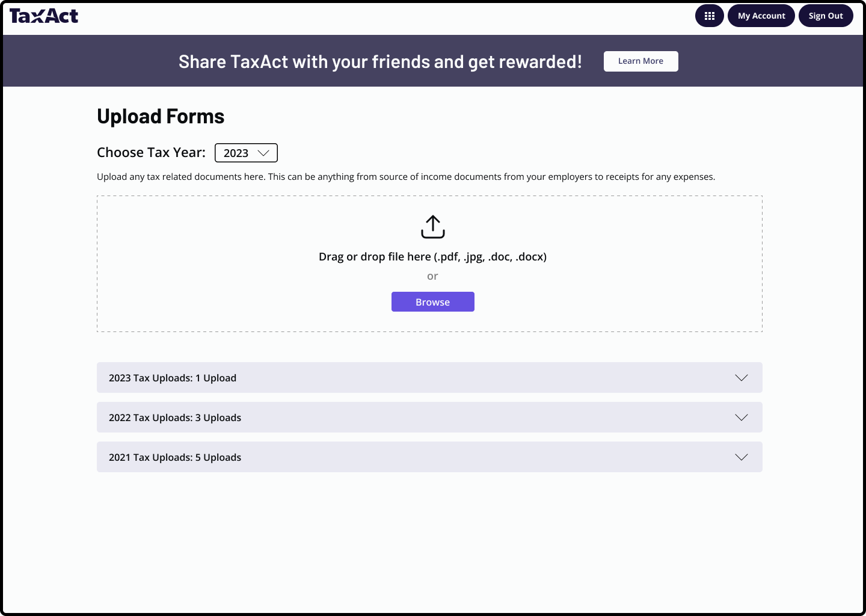The height and width of the screenshot is (616, 866).
Task: Click the 'Upload Forms' heading
Action: pos(161,117)
